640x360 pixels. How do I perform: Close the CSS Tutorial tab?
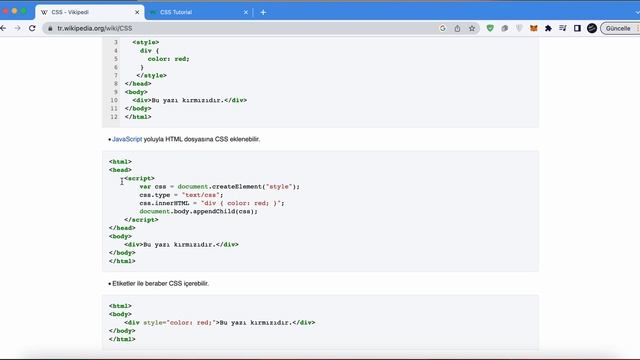click(245, 12)
